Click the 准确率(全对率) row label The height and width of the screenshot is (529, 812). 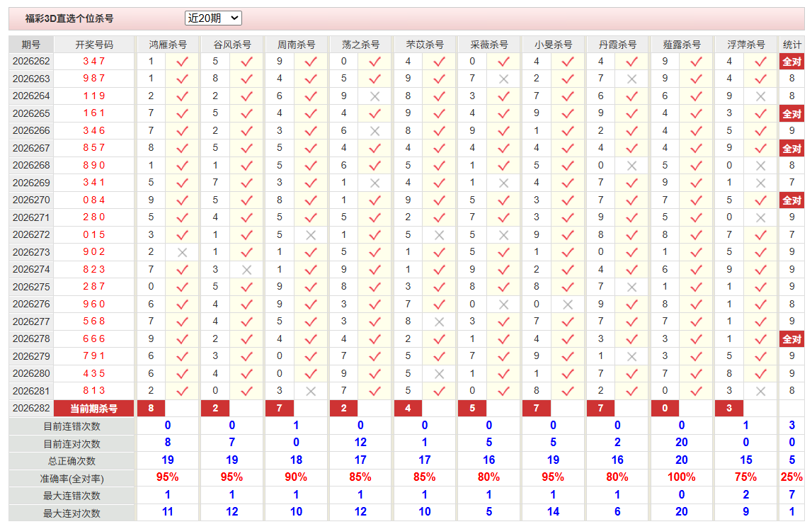pyautogui.click(x=72, y=479)
